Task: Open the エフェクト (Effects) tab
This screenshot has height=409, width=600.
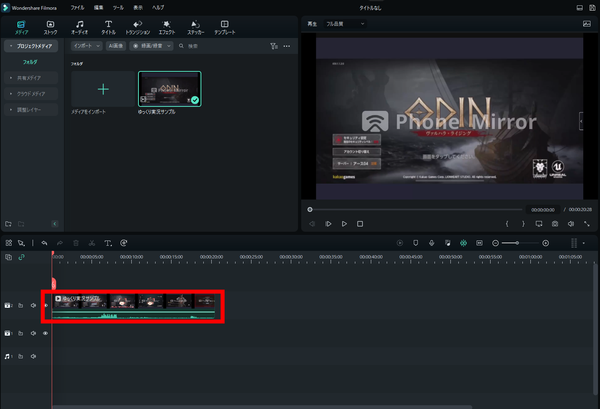Action: tap(166, 28)
